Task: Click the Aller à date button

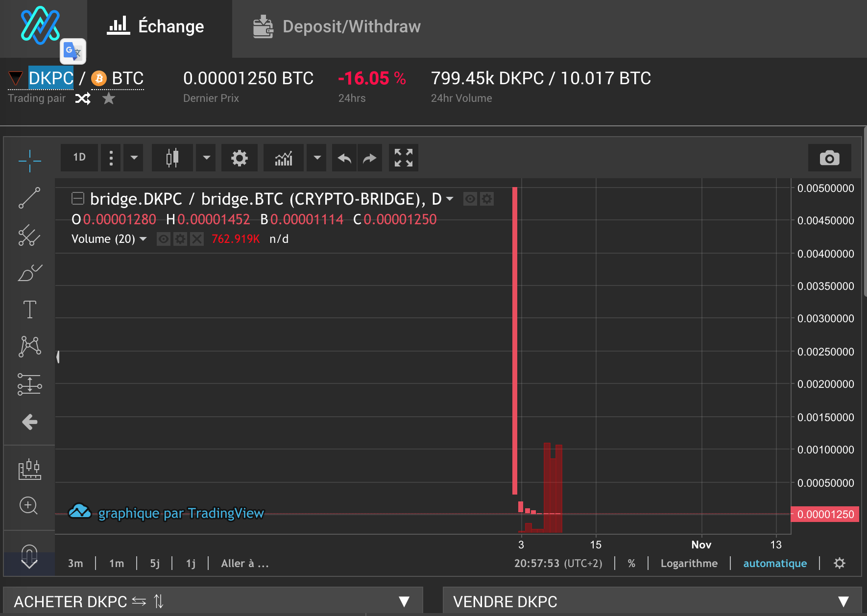Action: tap(244, 563)
